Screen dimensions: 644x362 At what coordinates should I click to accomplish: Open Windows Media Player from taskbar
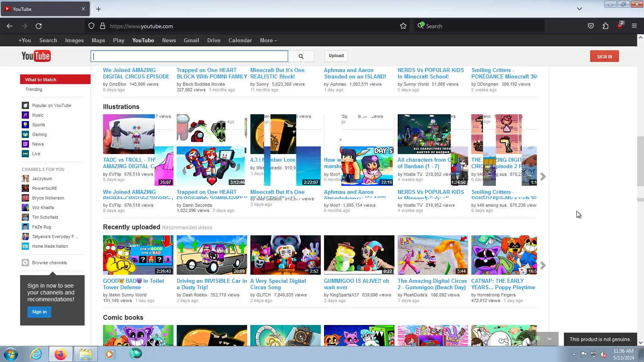pos(109,354)
